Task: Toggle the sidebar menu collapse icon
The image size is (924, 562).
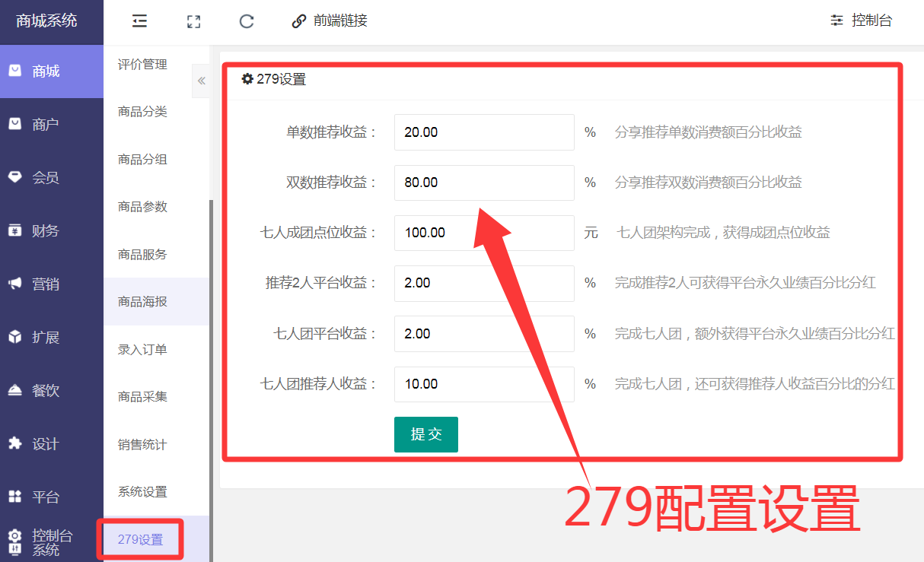Action: (x=139, y=21)
